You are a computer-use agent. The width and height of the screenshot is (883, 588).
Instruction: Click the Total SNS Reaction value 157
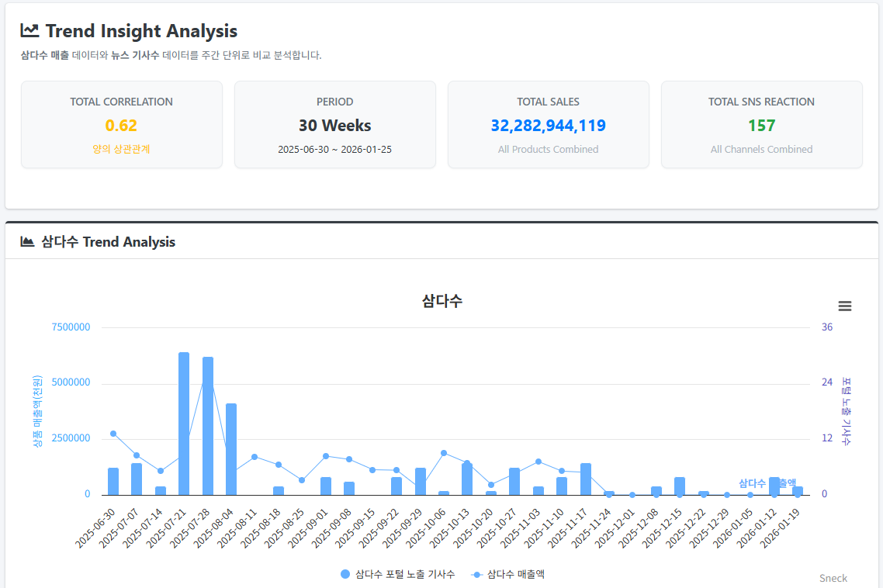761,126
